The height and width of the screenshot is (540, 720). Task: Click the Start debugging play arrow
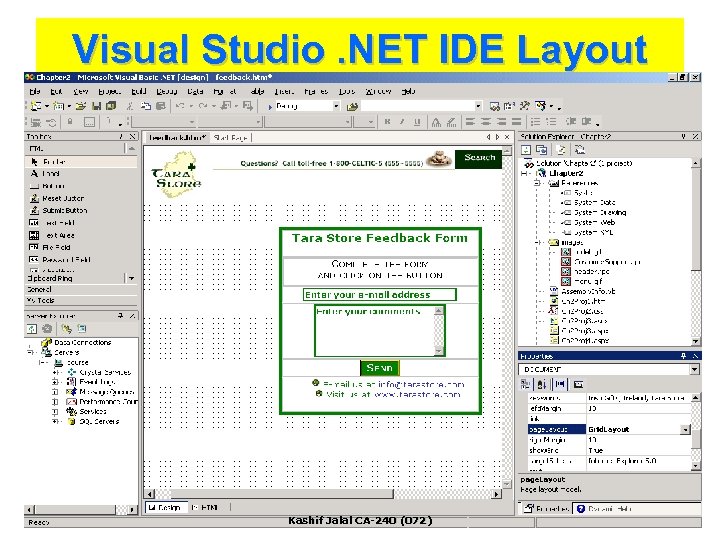[x=270, y=107]
